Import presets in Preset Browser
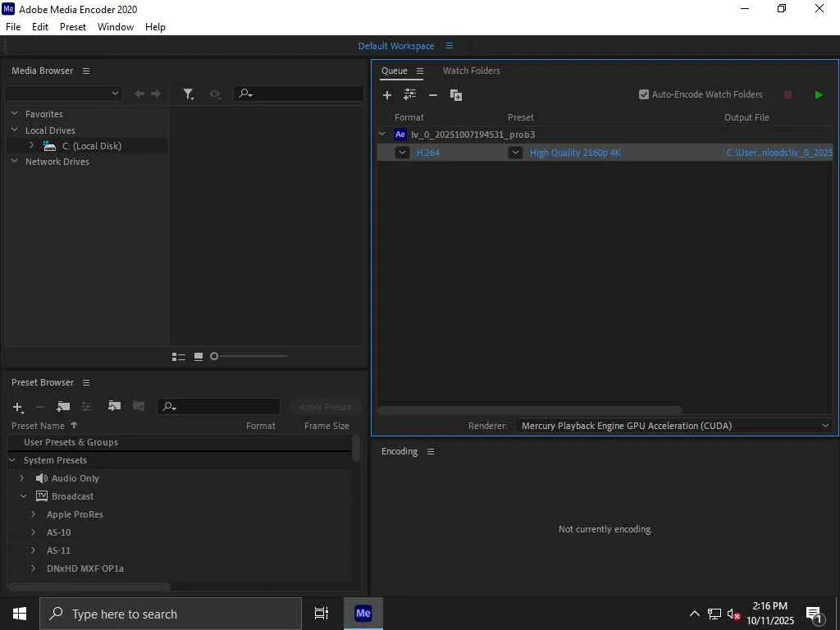The image size is (840, 630). point(114,406)
